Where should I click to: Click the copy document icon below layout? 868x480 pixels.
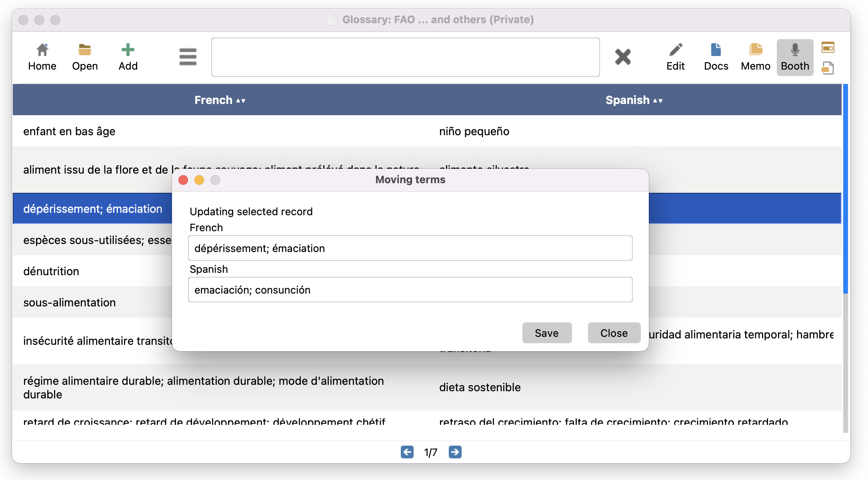click(828, 68)
